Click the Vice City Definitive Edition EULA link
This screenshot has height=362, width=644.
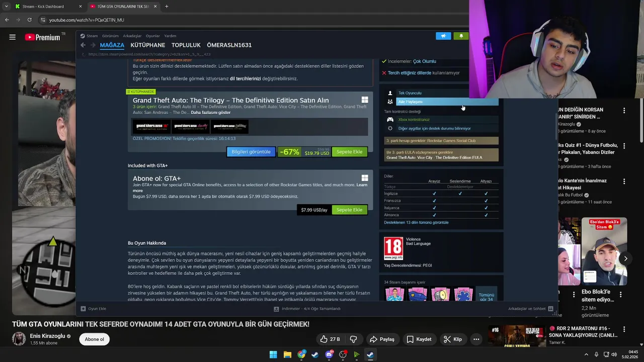[x=434, y=157]
